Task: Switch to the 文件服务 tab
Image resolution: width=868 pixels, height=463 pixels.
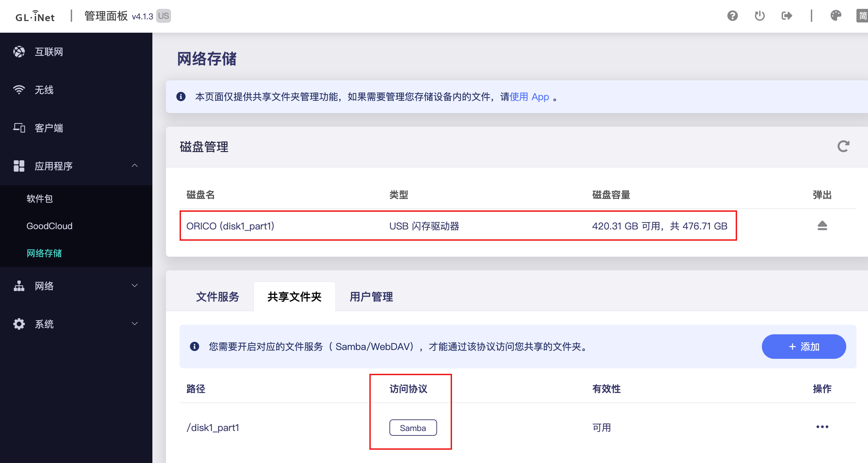Action: (x=218, y=297)
